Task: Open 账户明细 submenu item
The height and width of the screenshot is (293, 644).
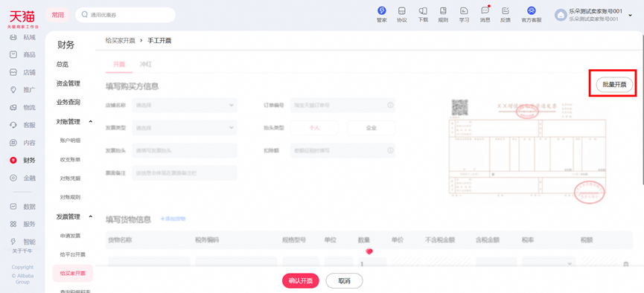Action: point(70,141)
